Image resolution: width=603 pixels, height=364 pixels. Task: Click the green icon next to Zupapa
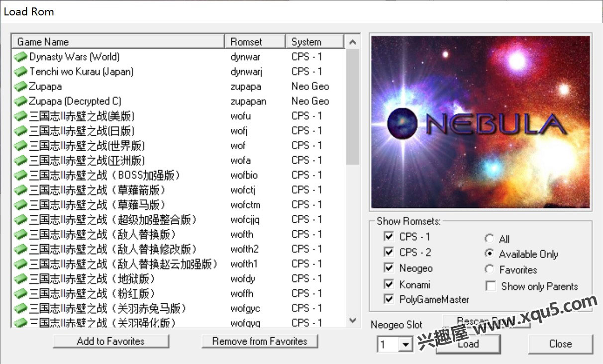click(20, 87)
